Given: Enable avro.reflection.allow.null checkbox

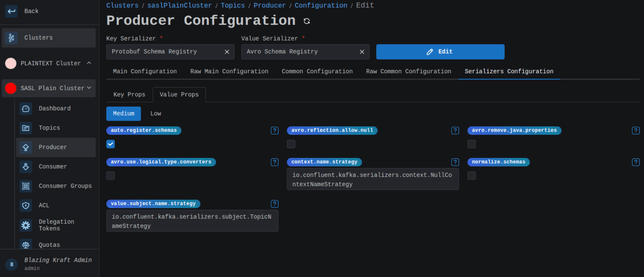Looking at the screenshot, I should point(291,144).
